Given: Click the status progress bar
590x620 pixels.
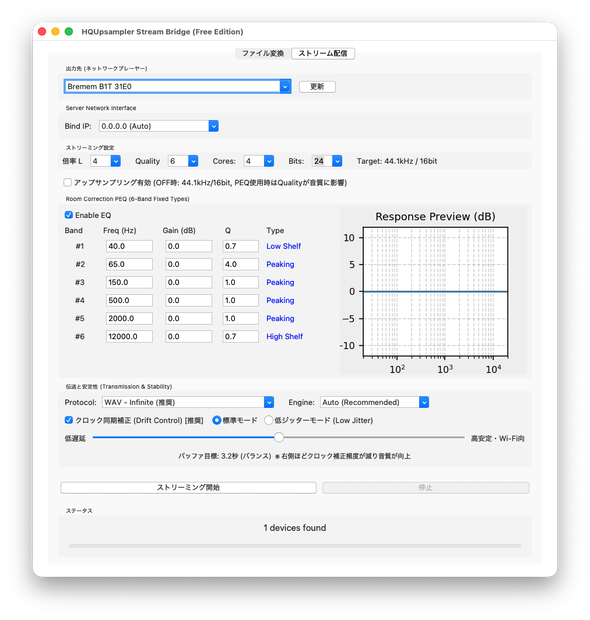Looking at the screenshot, I should [295, 546].
